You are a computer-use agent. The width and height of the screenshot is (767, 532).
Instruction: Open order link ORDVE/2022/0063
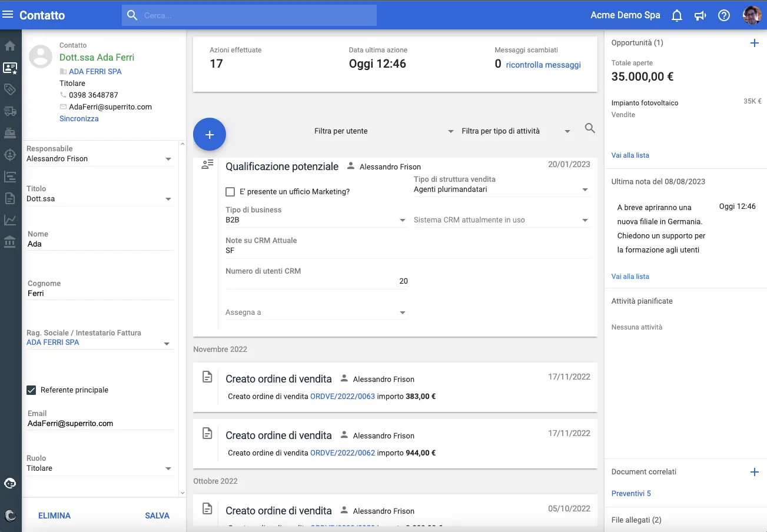[x=343, y=397]
